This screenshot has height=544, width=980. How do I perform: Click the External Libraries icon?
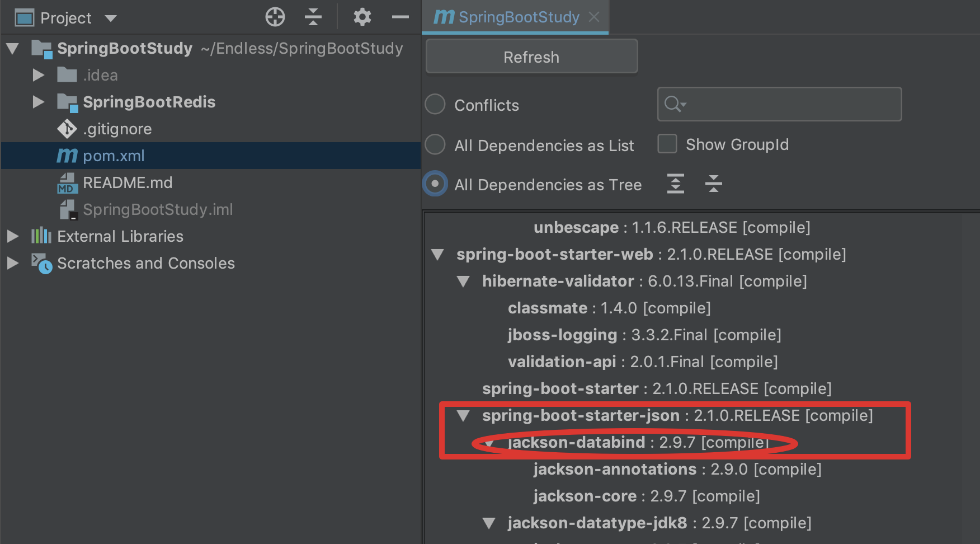tap(41, 236)
